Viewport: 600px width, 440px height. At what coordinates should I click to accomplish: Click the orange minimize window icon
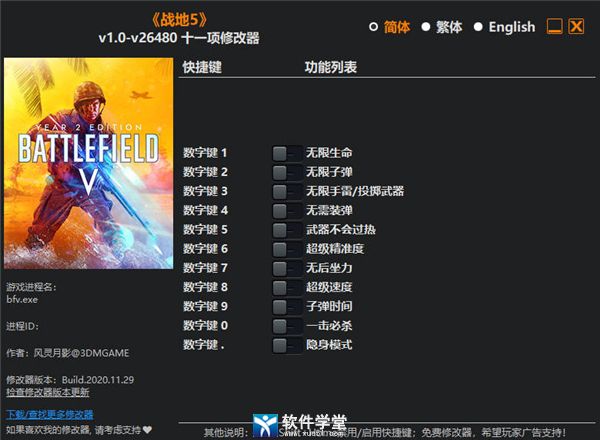click(554, 26)
